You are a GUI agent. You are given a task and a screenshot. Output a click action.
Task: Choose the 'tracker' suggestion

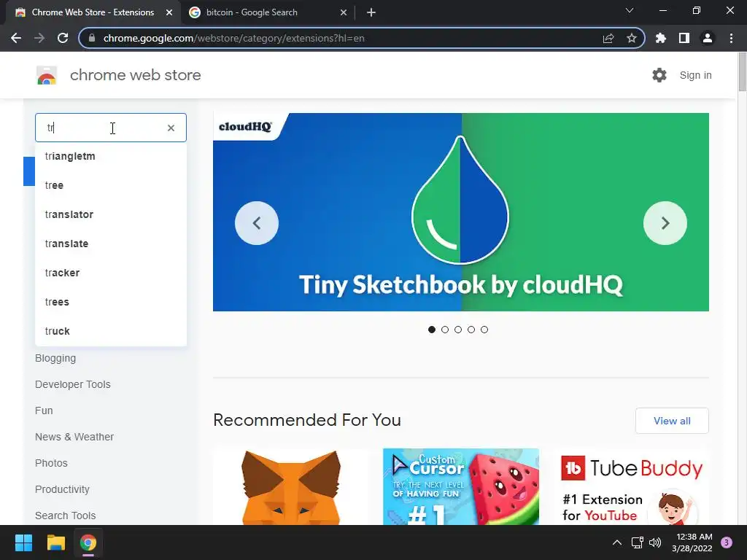tap(111, 273)
